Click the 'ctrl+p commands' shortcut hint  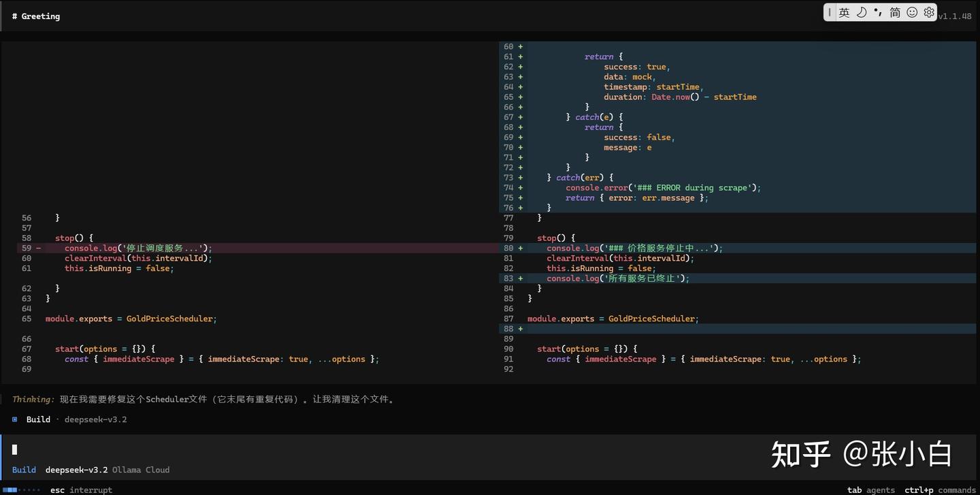point(940,490)
